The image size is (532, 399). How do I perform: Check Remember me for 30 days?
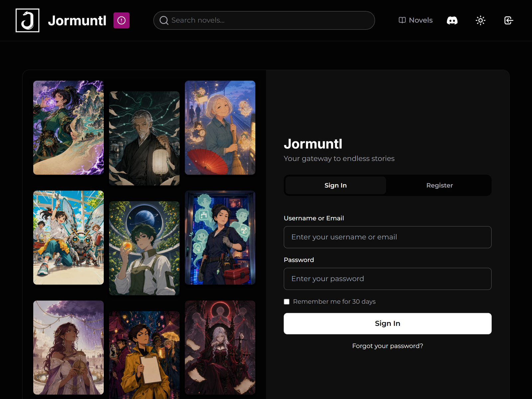click(287, 302)
